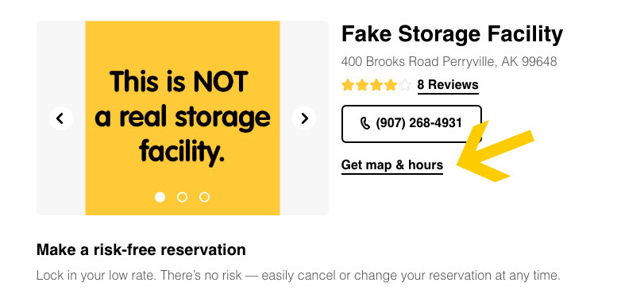Image resolution: width=644 pixels, height=294 pixels.
Task: Click the empty fifth rating star
Action: 405,85
